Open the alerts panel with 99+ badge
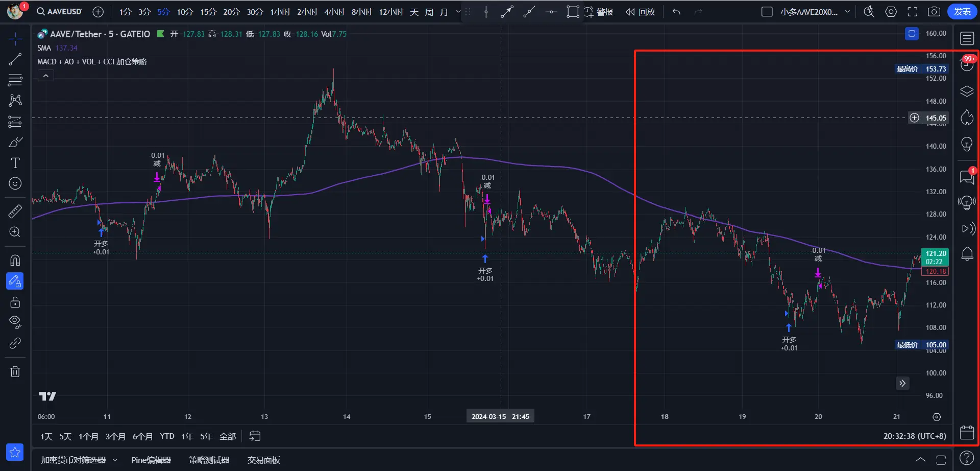980x471 pixels. pos(967,64)
